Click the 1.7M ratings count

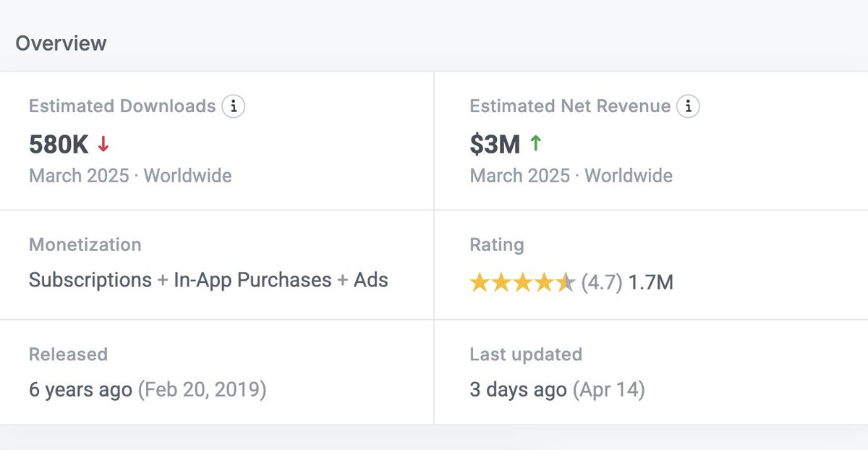click(652, 282)
